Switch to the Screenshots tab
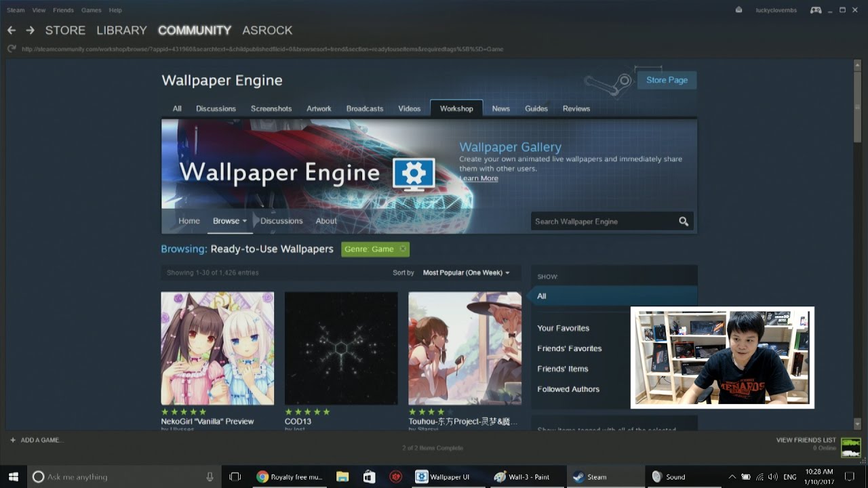 [271, 108]
